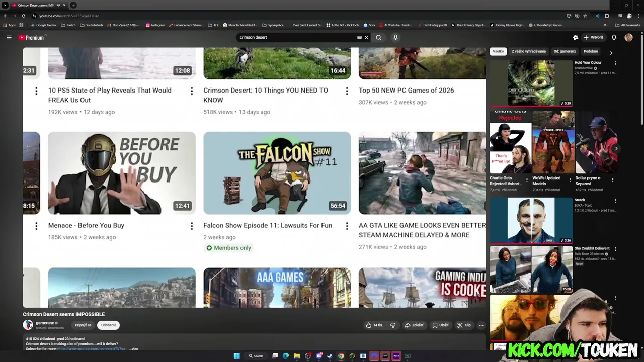
Task: Open options menu for Hold Your Colour
Action: [615, 63]
